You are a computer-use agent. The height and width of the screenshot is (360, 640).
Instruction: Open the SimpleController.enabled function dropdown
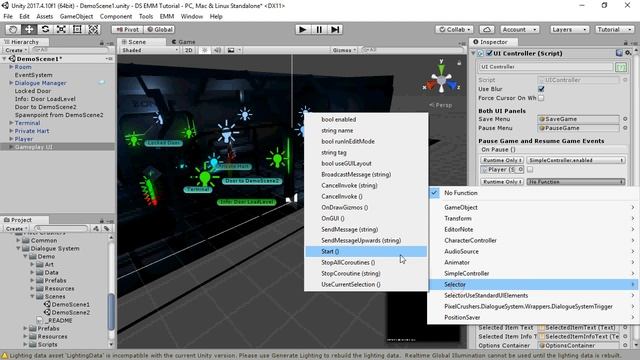(x=576, y=160)
